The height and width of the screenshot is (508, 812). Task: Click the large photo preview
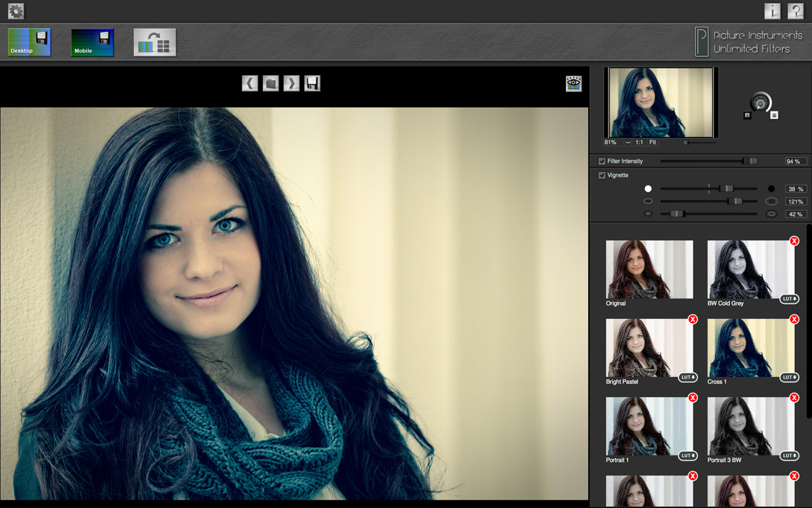click(x=294, y=304)
